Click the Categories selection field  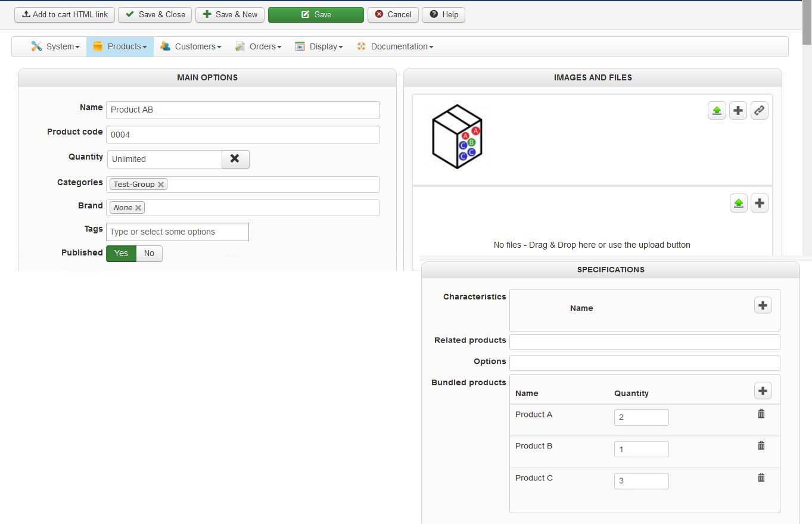242,185
